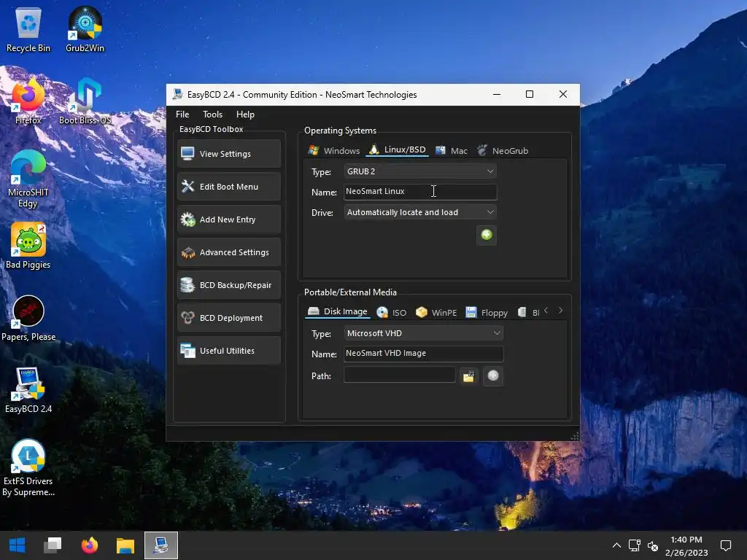This screenshot has width=747, height=560.
Task: Select the Linux/BSD tab
Action: click(398, 149)
